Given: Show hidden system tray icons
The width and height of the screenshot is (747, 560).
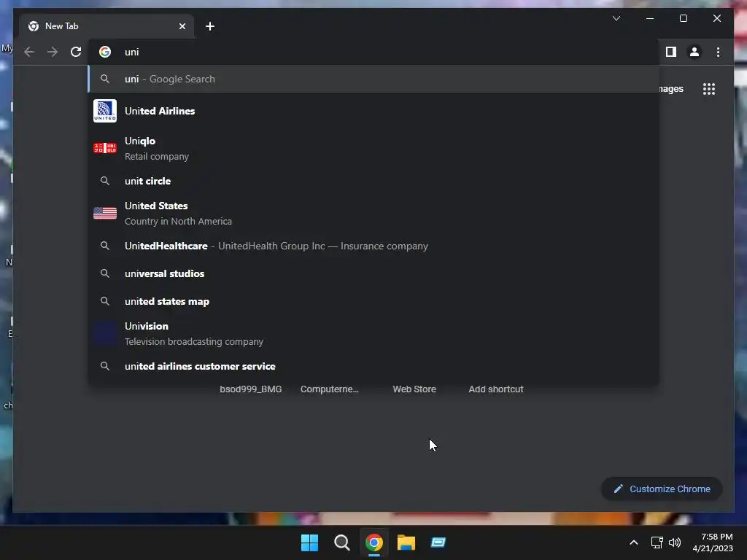Looking at the screenshot, I should point(634,542).
